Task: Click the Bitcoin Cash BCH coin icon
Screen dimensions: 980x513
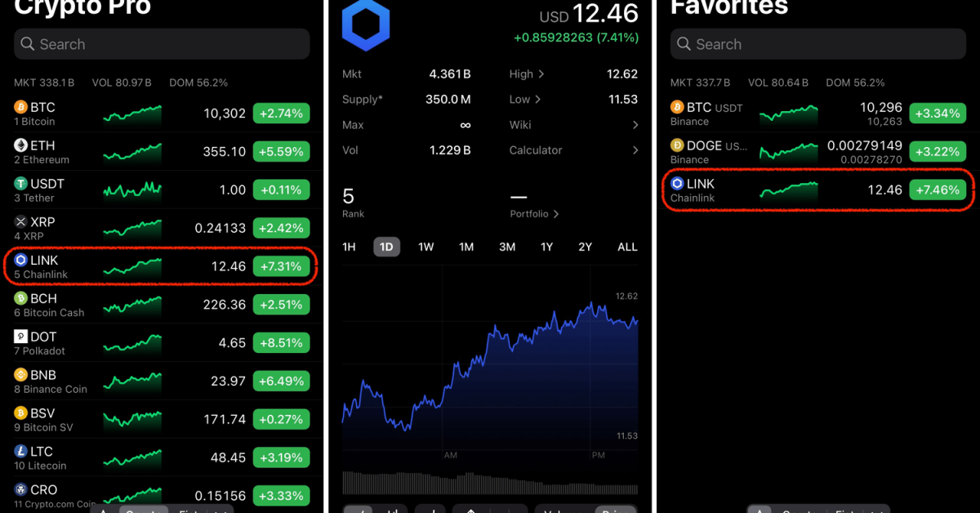Action: point(21,298)
